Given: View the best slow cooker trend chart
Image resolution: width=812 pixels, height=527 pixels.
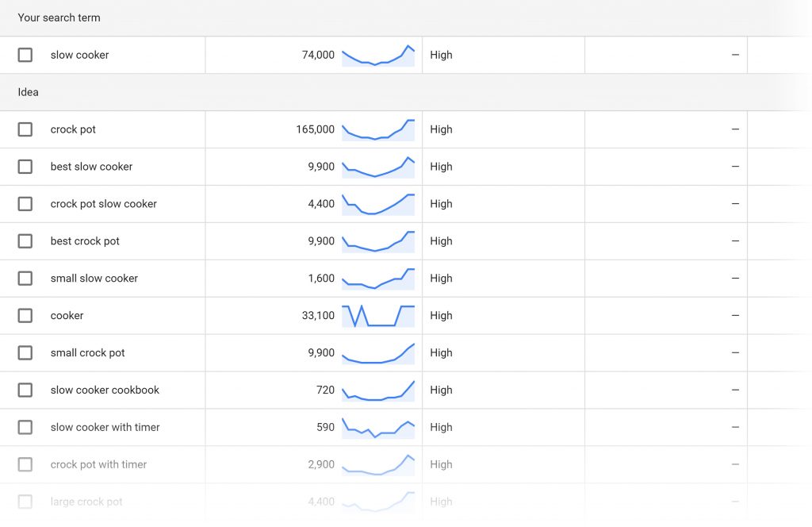Looking at the screenshot, I should coord(378,167).
